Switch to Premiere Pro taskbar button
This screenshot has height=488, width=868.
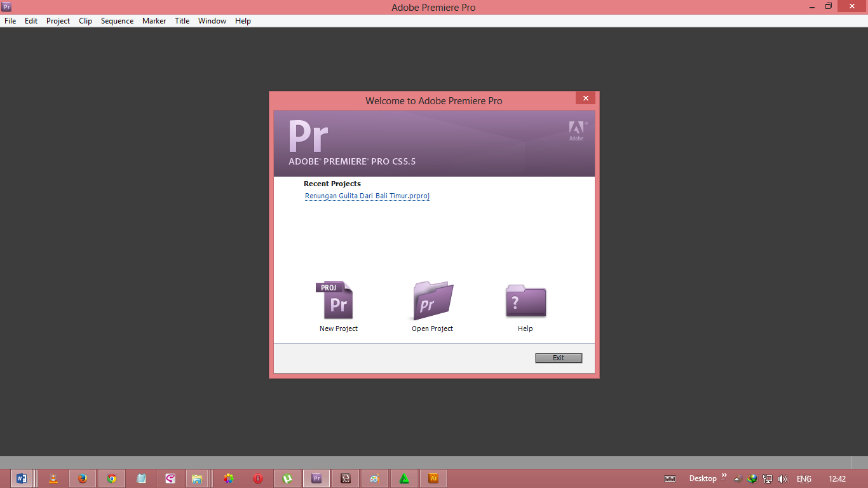click(x=316, y=478)
